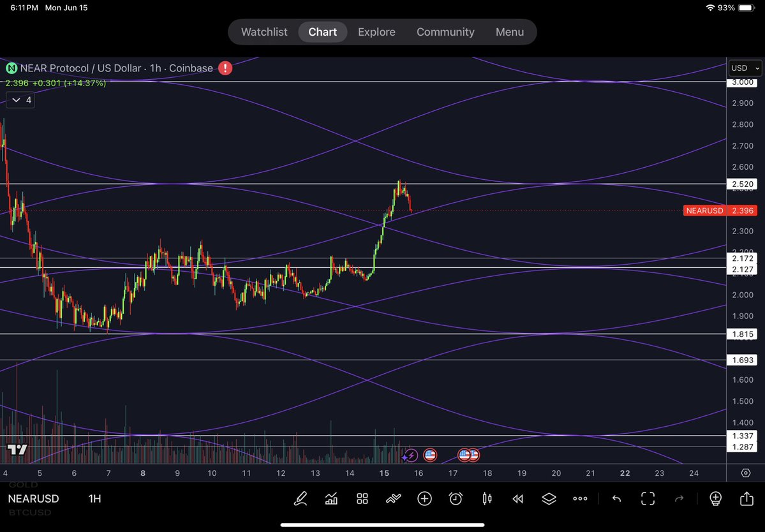Change the 1H interval button at bottom
The height and width of the screenshot is (532, 765).
[x=94, y=498]
